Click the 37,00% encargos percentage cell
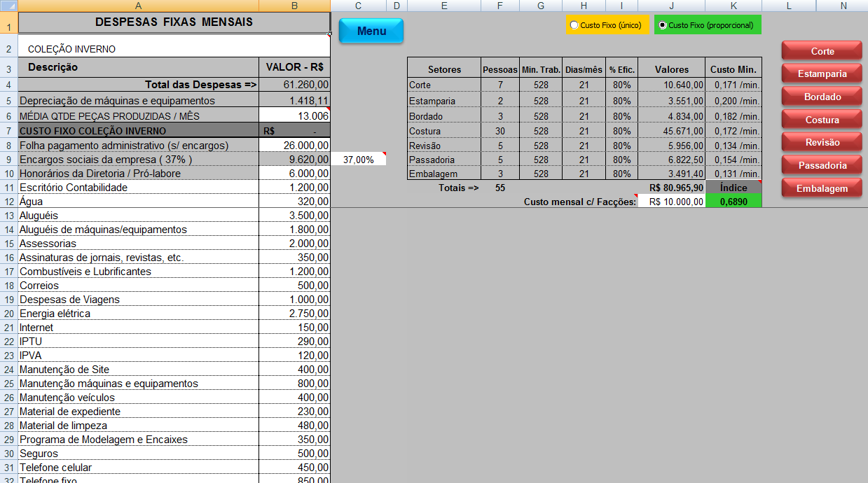 point(358,160)
